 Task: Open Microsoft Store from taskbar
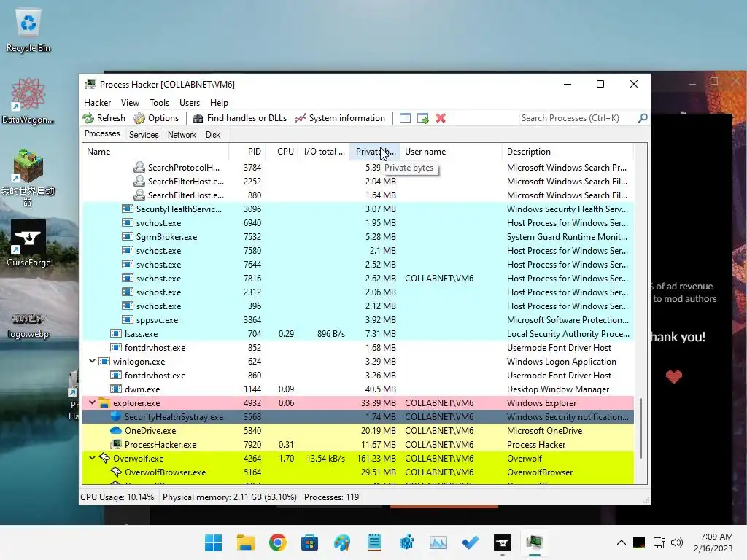click(309, 542)
